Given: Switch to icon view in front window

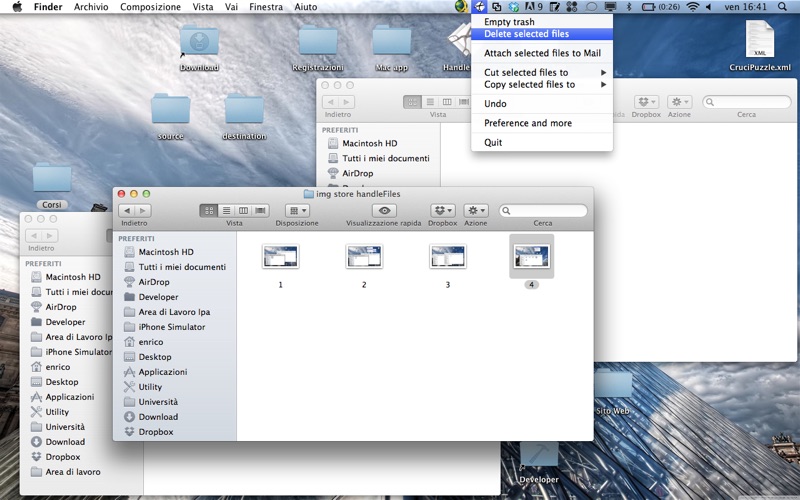Looking at the screenshot, I should [209, 210].
